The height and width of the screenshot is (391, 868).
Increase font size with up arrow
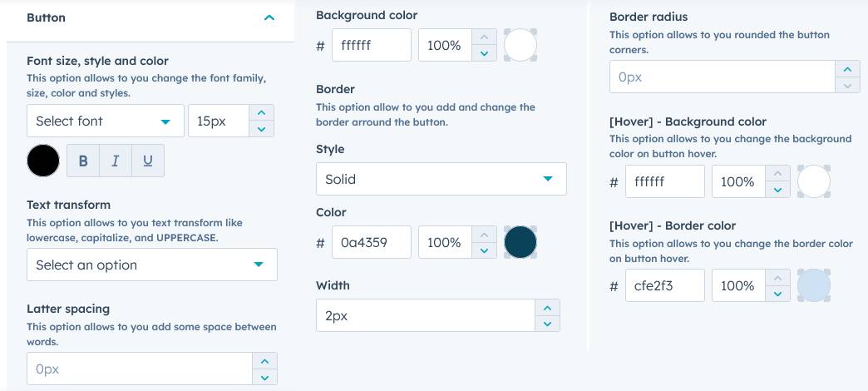coord(261,113)
